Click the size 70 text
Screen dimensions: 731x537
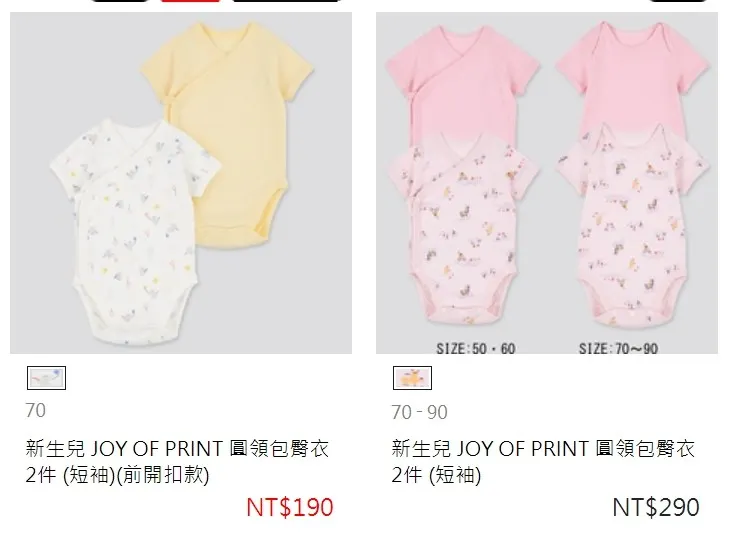[x=36, y=411]
